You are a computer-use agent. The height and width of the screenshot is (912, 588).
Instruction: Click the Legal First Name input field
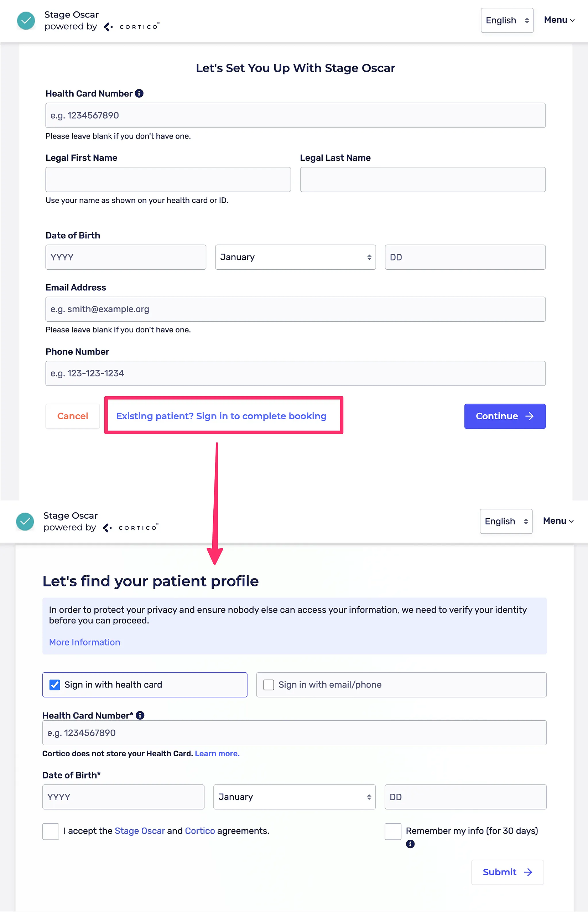tap(168, 180)
